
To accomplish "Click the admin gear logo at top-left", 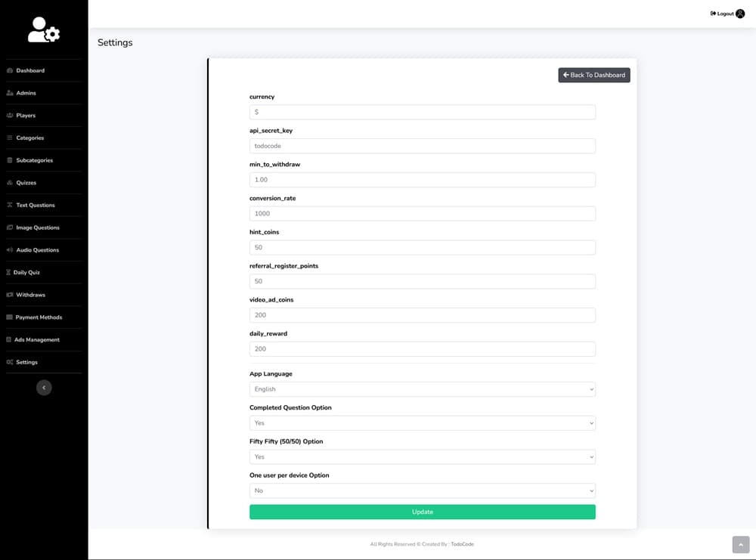I will (x=44, y=29).
